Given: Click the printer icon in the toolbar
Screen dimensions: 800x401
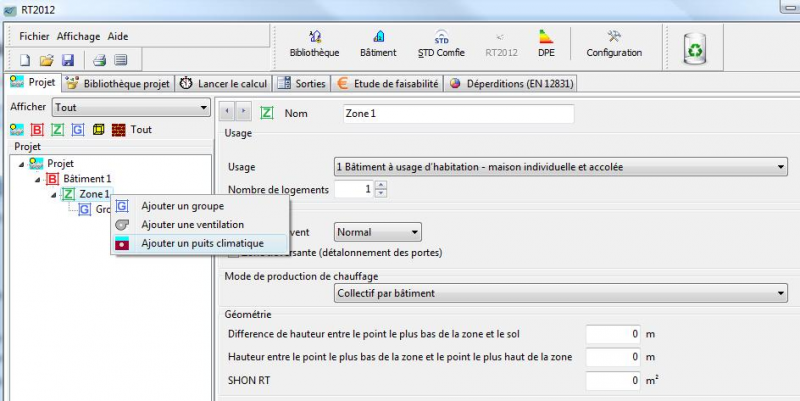Looking at the screenshot, I should coord(100,60).
